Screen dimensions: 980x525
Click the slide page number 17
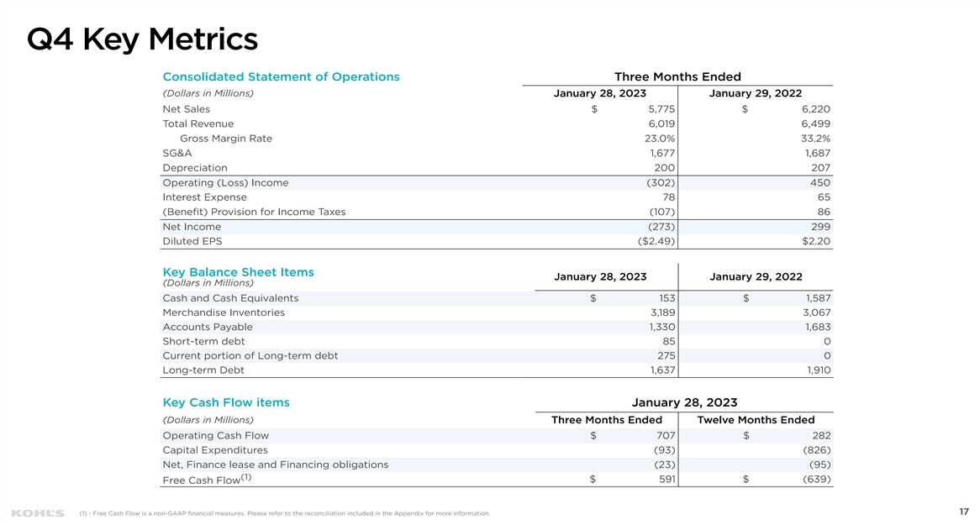[x=962, y=512]
